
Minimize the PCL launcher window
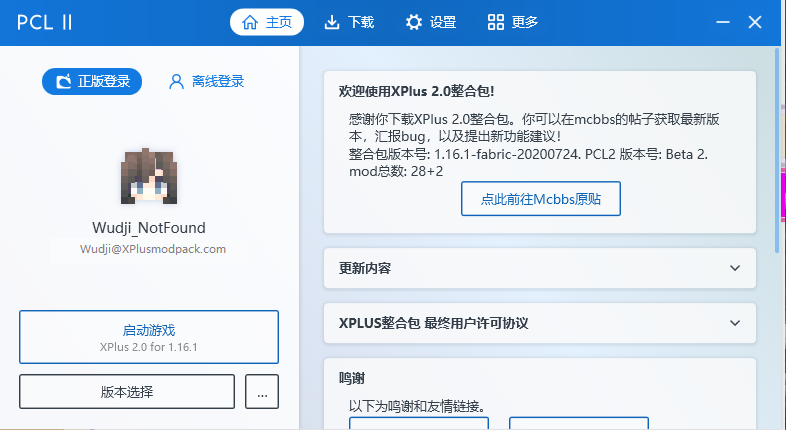point(723,22)
